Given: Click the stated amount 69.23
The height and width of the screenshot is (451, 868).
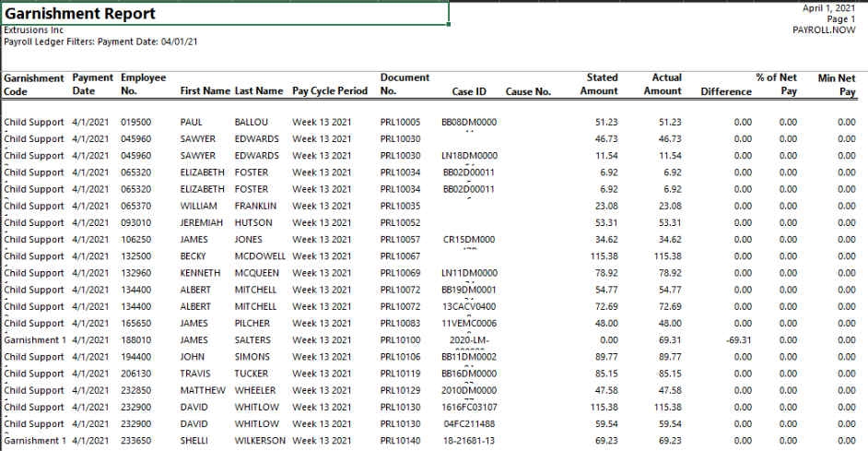Looking at the screenshot, I should [606, 441].
